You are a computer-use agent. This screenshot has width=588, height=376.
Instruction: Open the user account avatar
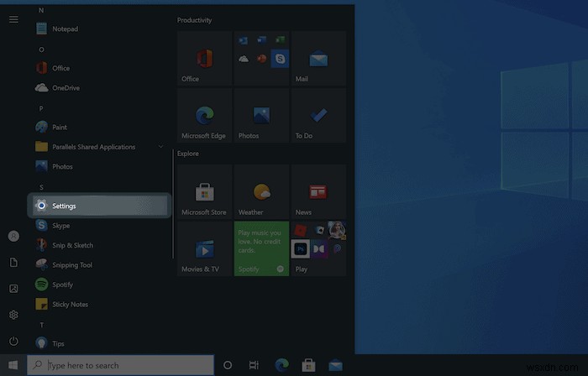tap(13, 237)
